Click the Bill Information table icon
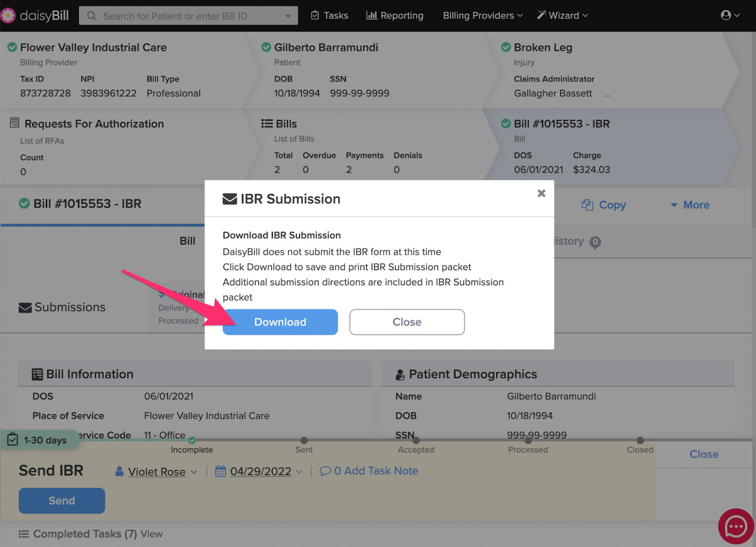Viewport: 756px width, 547px height. pyautogui.click(x=37, y=375)
